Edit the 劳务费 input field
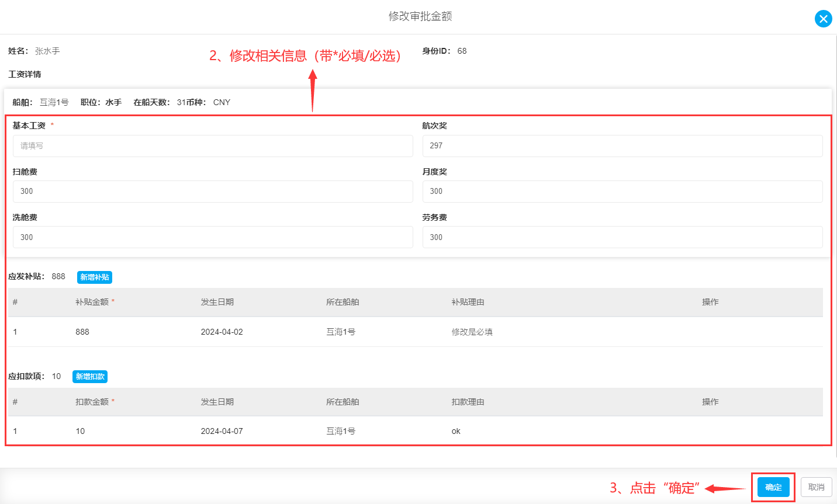This screenshot has height=504, width=837. click(622, 237)
